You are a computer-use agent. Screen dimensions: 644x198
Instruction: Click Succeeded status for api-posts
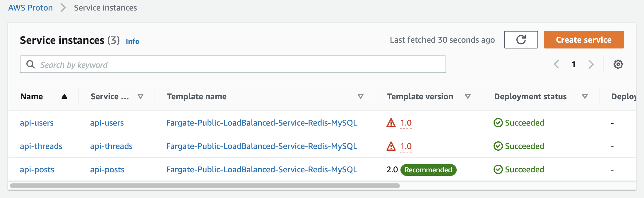(x=525, y=169)
